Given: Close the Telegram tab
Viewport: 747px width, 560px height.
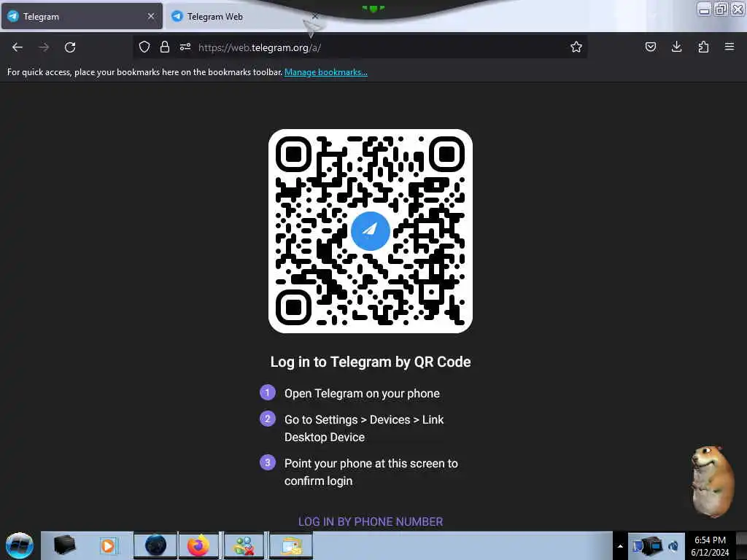Looking at the screenshot, I should click(151, 16).
